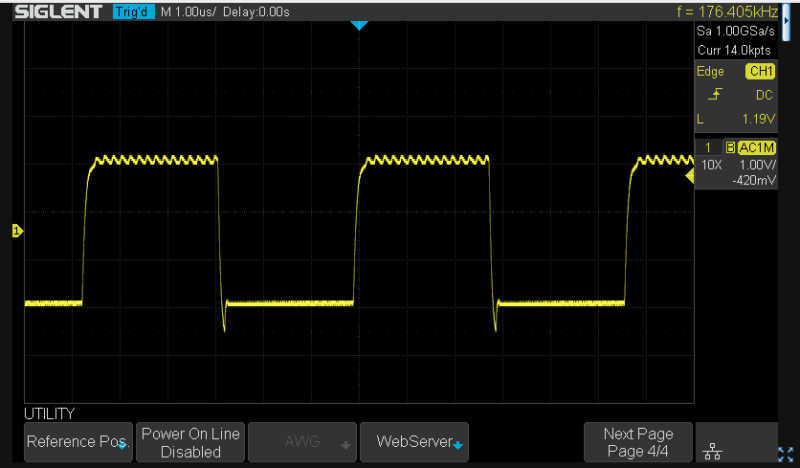Viewport: 800px width, 468px height.
Task: Click the frequency counter readout
Action: [726, 12]
